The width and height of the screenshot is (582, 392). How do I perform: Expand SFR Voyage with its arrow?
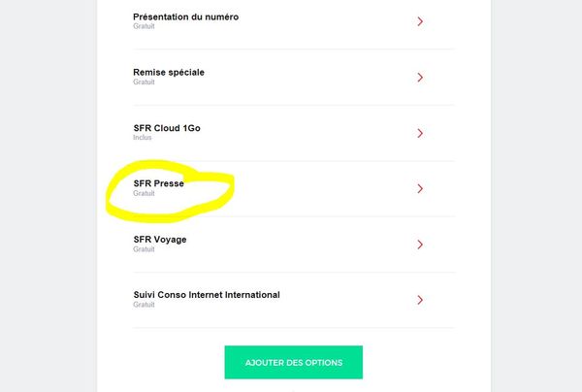420,245
